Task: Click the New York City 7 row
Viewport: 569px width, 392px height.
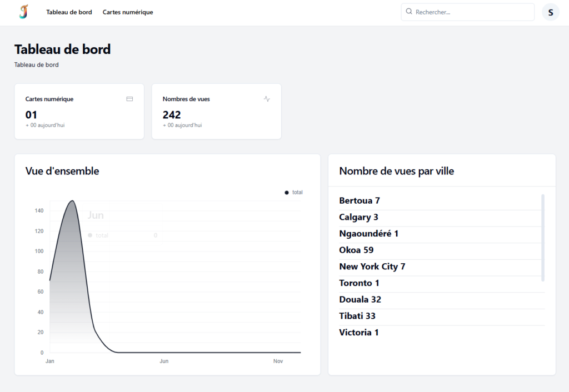Action: click(x=372, y=267)
